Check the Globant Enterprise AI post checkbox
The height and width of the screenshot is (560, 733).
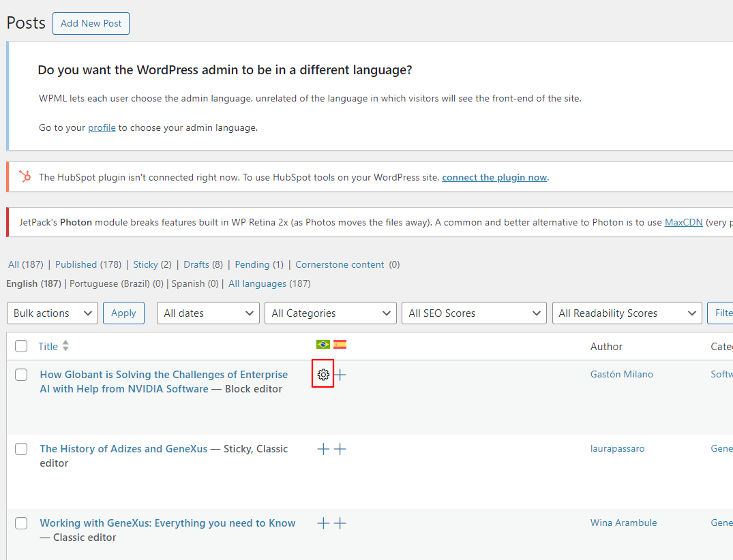[x=21, y=375]
